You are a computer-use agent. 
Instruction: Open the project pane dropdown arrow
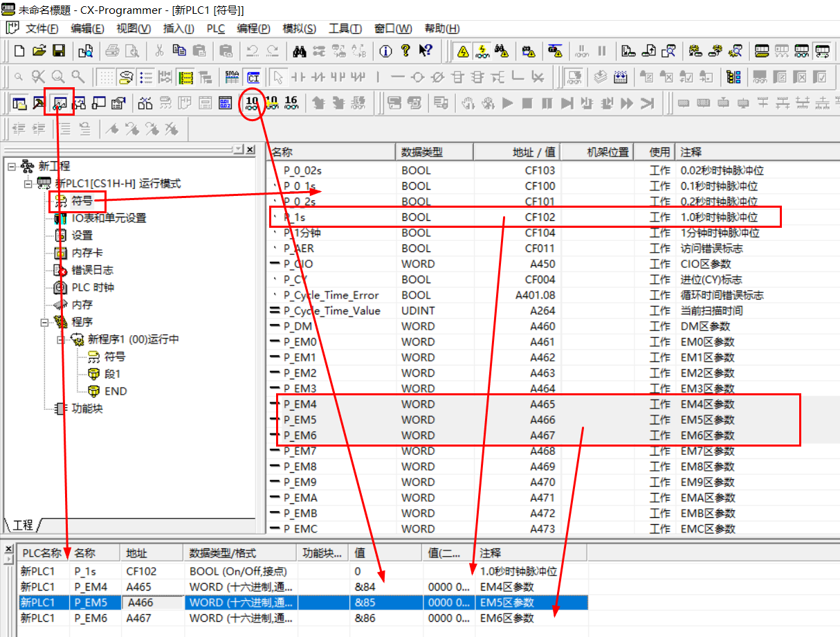click(x=238, y=150)
